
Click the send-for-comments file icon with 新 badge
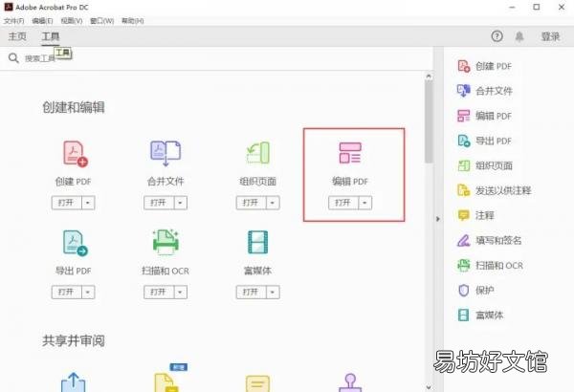click(x=166, y=382)
